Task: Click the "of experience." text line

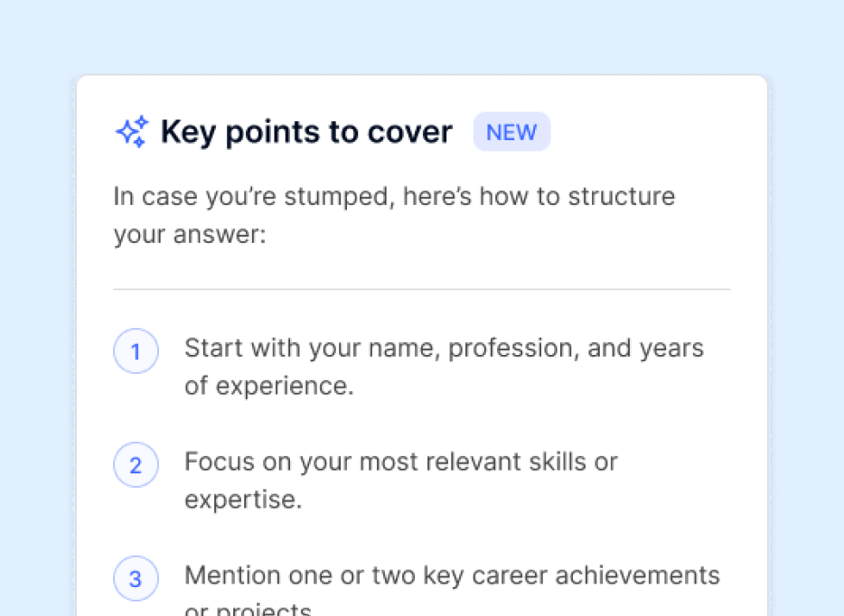Action: pyautogui.click(x=269, y=387)
